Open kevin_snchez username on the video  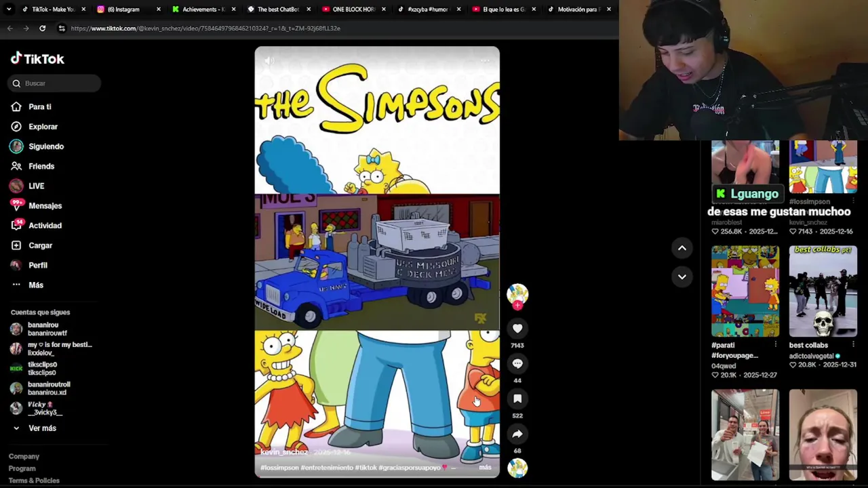point(284,452)
